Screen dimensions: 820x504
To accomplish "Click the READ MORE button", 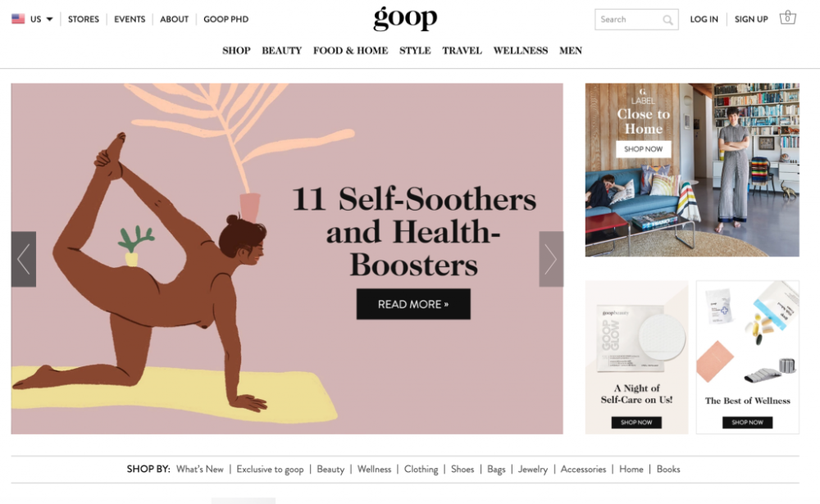I will (413, 304).
